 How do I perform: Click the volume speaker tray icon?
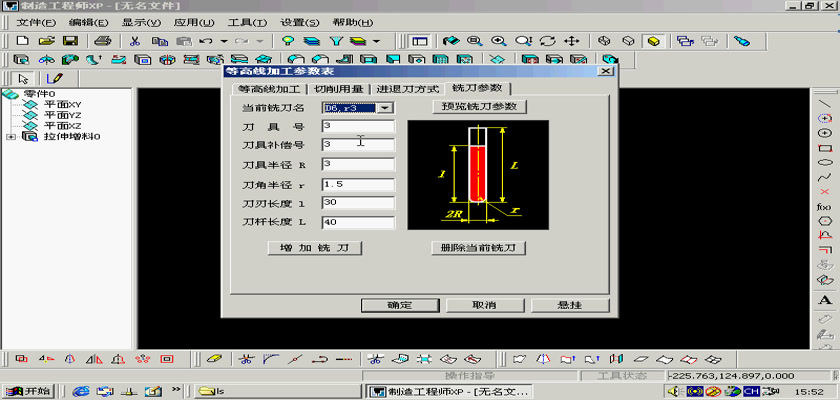coord(673,391)
